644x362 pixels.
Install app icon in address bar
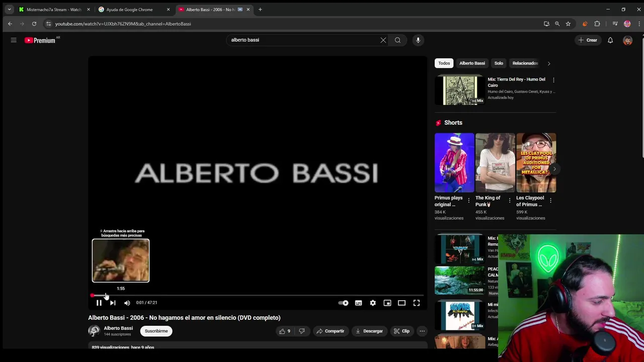click(546, 24)
